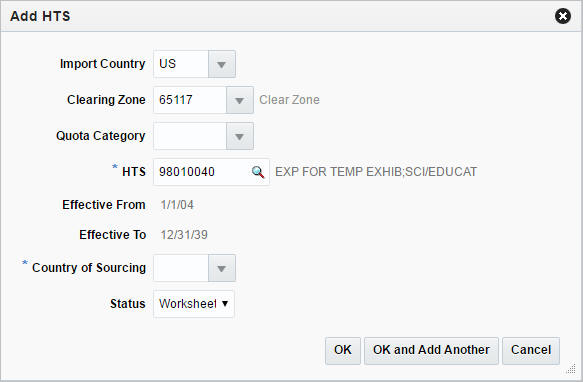Click the empty Quota Category field
Screen dimensions: 583x382
tap(190, 136)
